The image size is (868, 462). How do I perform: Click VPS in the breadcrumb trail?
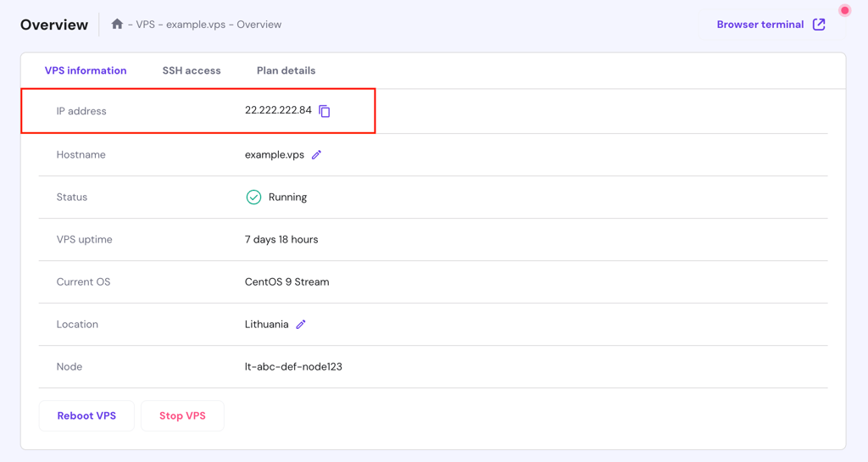tap(146, 25)
